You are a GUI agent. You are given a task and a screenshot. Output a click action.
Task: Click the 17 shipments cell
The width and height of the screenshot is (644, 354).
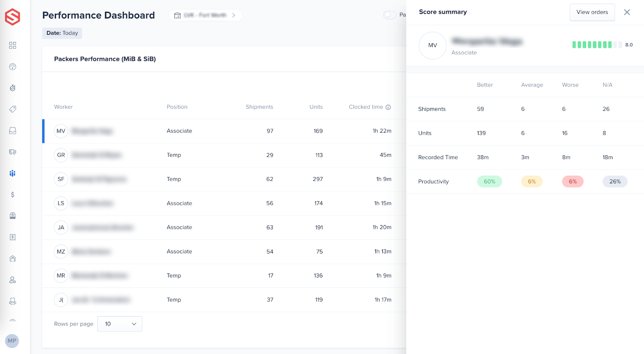point(271,276)
